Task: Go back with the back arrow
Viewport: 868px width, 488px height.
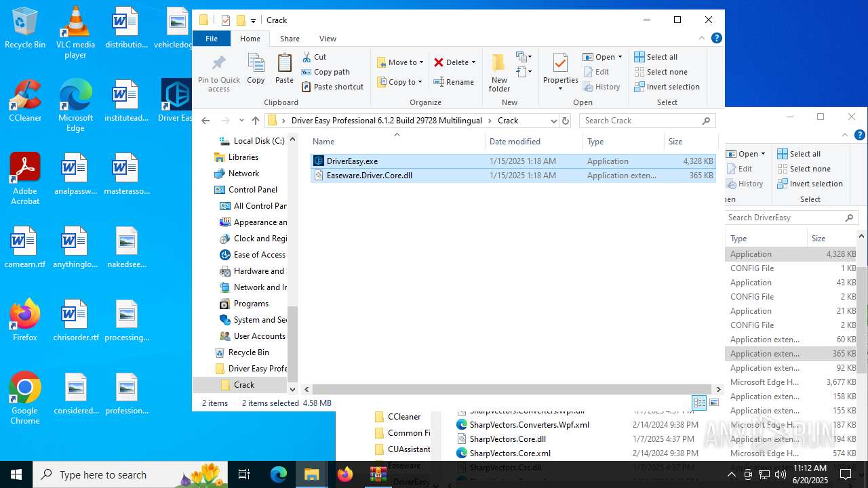Action: 205,121
